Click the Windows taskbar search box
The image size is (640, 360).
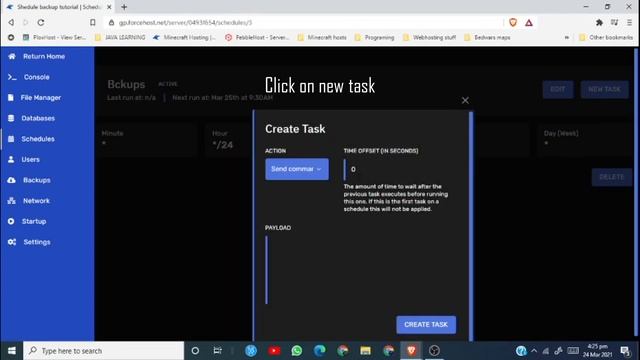coord(104,351)
